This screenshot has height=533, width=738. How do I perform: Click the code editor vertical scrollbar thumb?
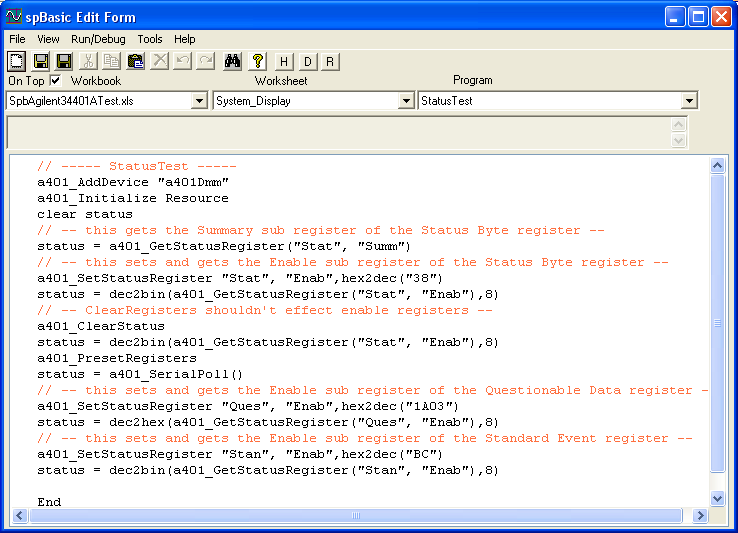[x=717, y=323]
